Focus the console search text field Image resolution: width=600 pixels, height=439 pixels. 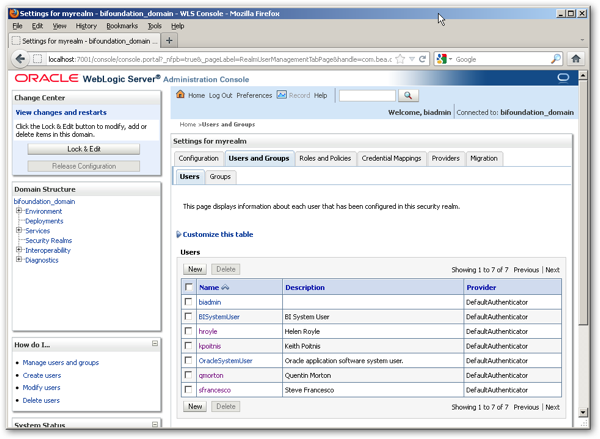click(x=367, y=95)
